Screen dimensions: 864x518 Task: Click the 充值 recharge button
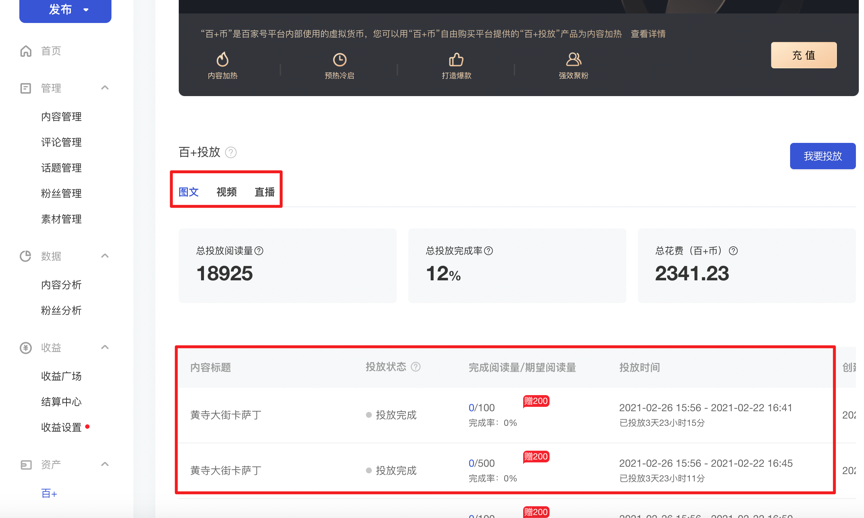click(x=803, y=55)
